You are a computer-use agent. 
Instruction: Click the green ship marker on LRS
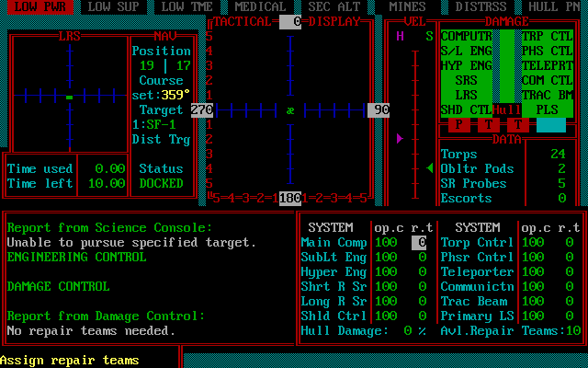coord(70,98)
